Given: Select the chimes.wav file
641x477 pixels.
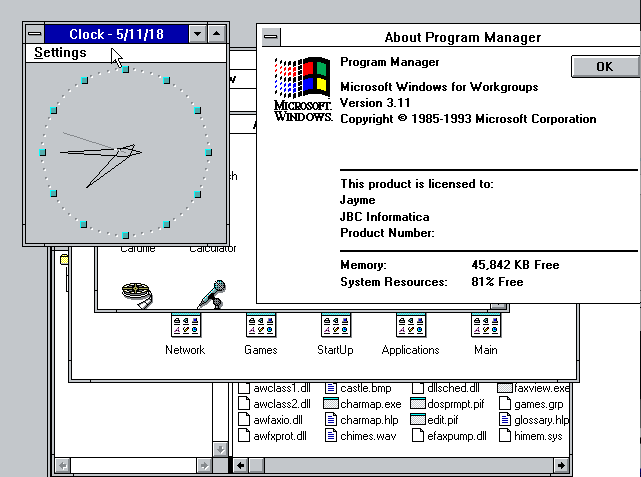Looking at the screenshot, I should pos(332,436).
